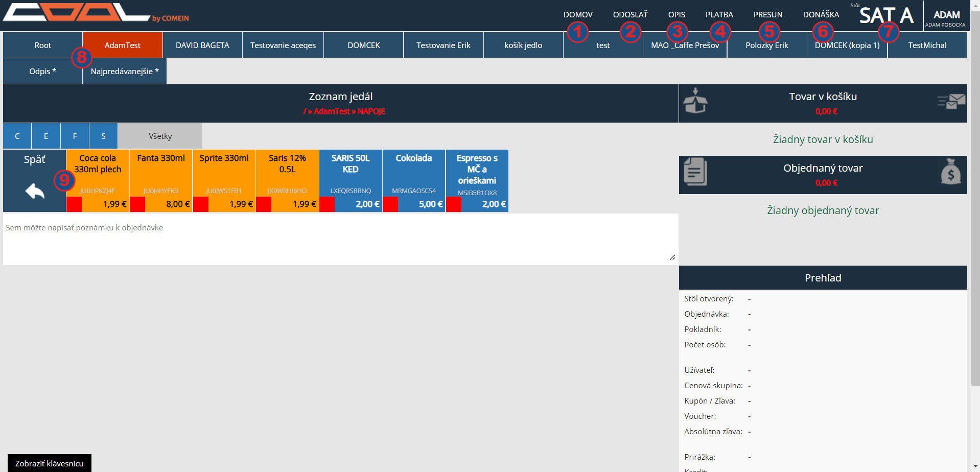Add Espresso s MČ a orieškami item
This screenshot has height=472, width=980.
477,174
